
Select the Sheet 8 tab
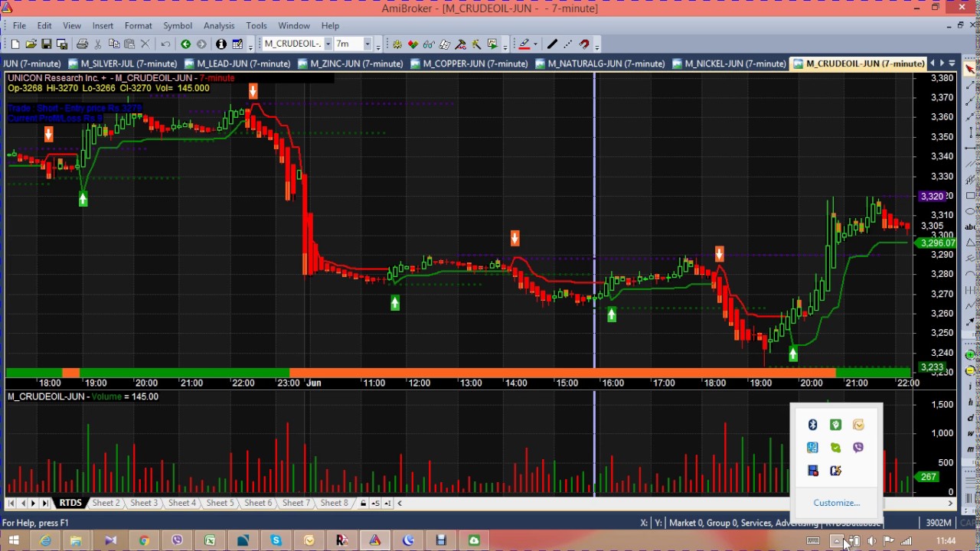point(334,503)
